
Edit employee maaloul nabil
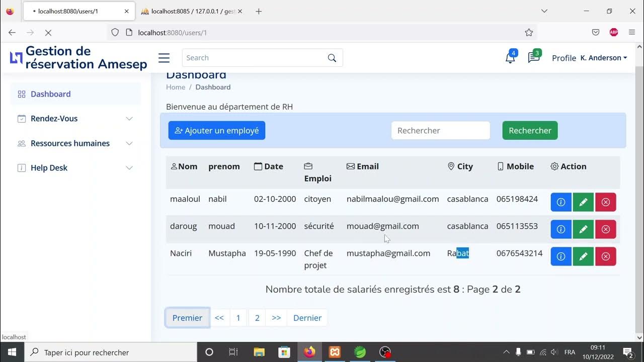click(x=583, y=202)
